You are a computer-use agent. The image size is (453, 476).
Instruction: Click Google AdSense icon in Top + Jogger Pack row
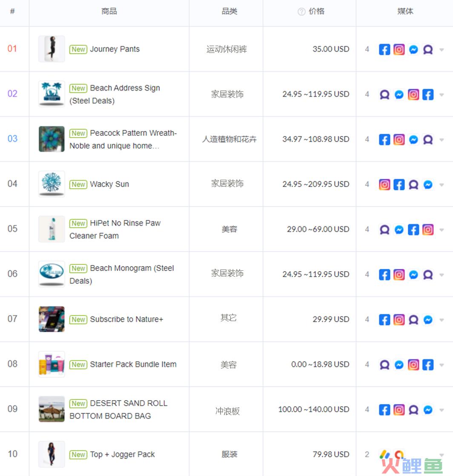384,454
